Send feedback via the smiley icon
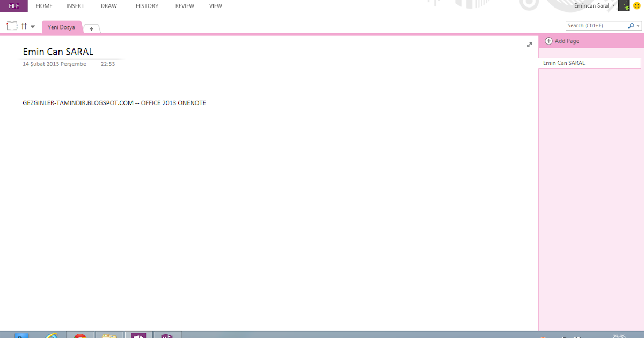This screenshot has height=338, width=644. pos(637,6)
